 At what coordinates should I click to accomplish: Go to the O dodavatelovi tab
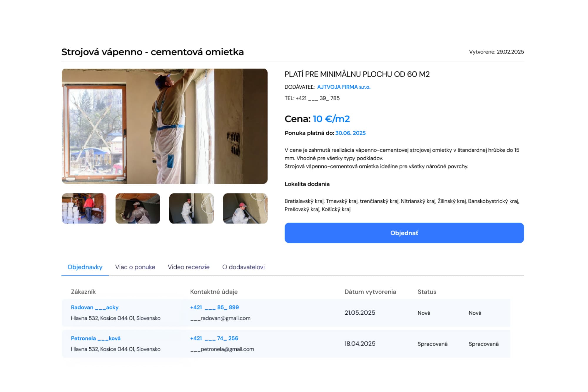(x=243, y=267)
